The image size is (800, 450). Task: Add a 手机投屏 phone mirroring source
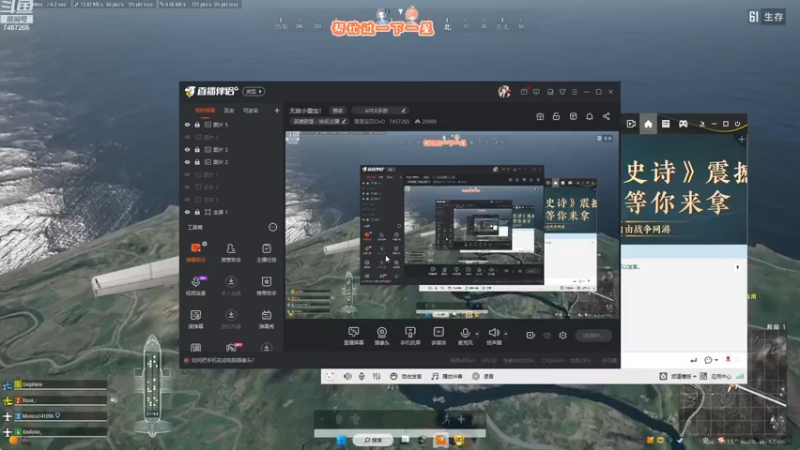[x=410, y=336]
